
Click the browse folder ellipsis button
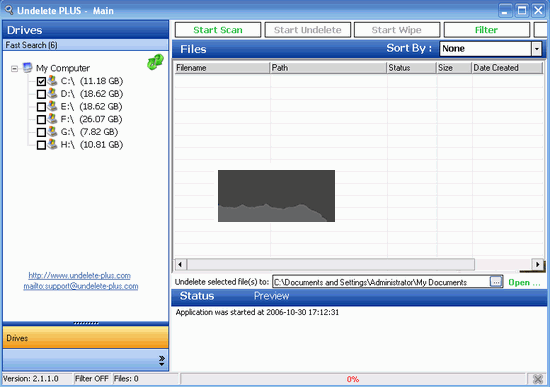[496, 282]
